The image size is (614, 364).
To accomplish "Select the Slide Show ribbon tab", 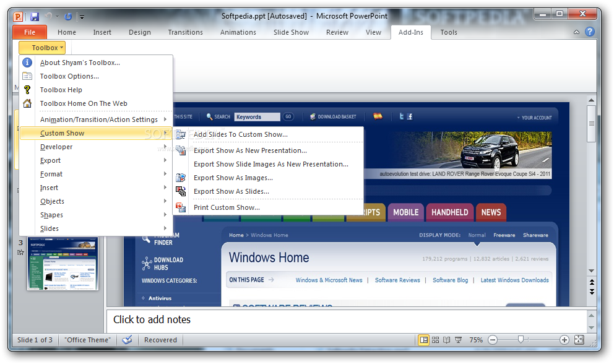I will [x=291, y=32].
